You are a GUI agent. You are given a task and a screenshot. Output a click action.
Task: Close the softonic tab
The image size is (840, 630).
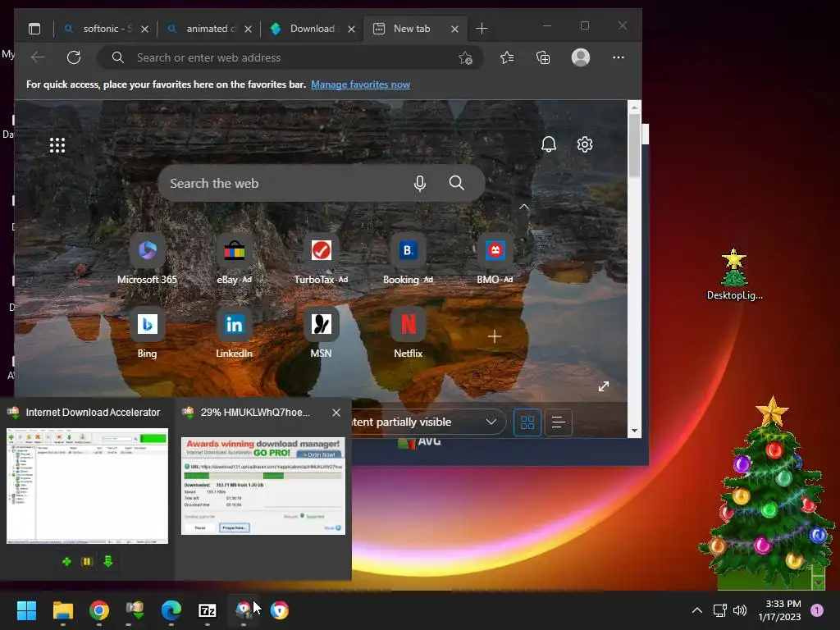coord(144,30)
